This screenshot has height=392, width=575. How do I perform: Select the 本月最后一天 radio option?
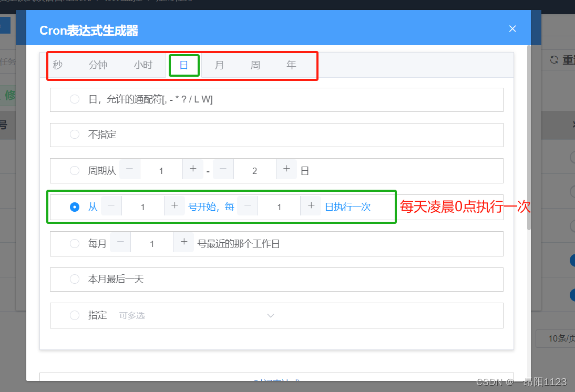pyautogui.click(x=75, y=279)
